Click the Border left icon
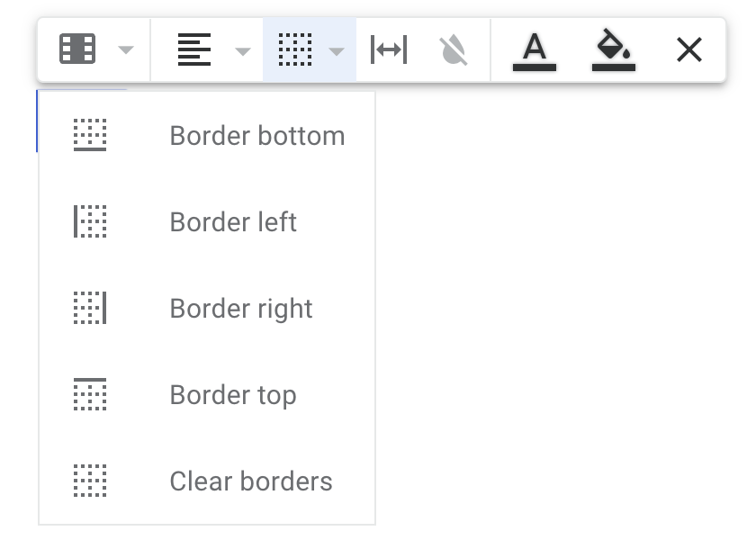The image size is (756, 549). click(x=90, y=221)
